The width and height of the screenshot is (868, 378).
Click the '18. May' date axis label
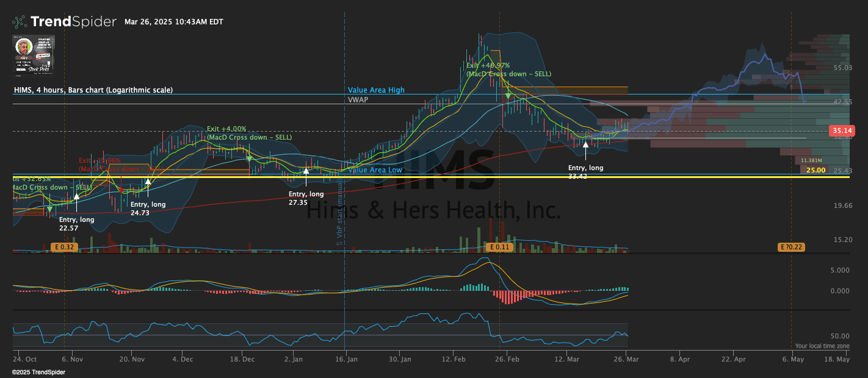837,360
